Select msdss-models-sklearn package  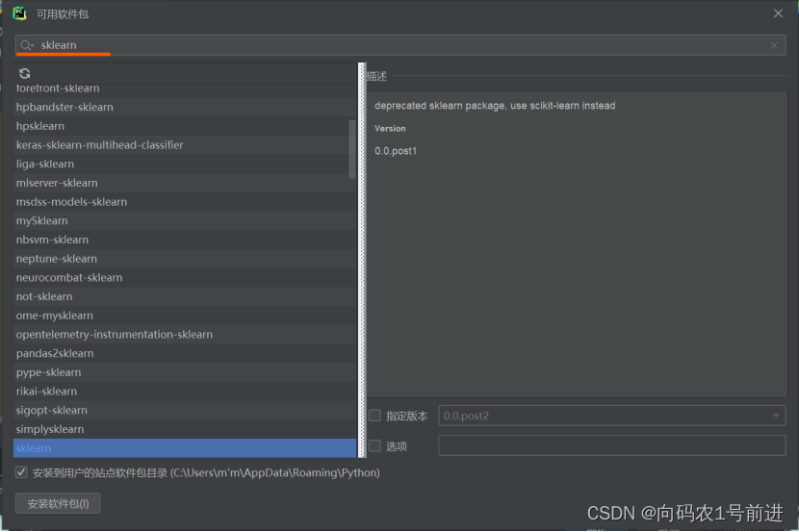coord(185,202)
